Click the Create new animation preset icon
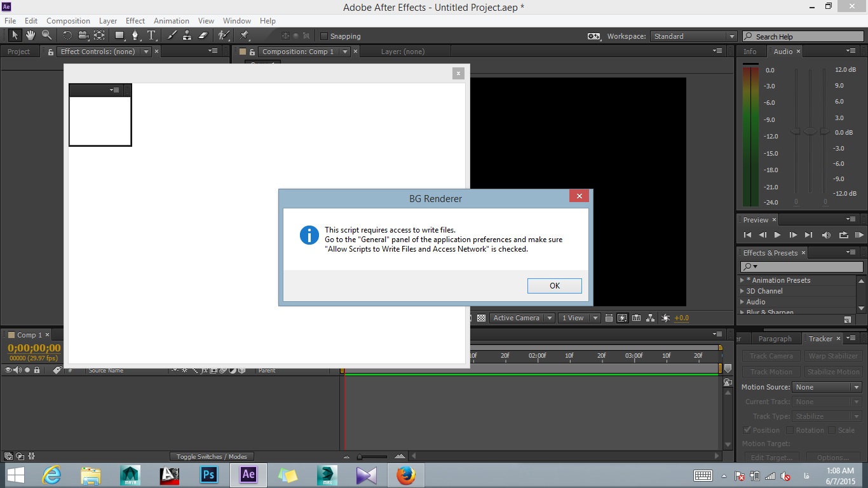The height and width of the screenshot is (488, 868). [x=847, y=320]
